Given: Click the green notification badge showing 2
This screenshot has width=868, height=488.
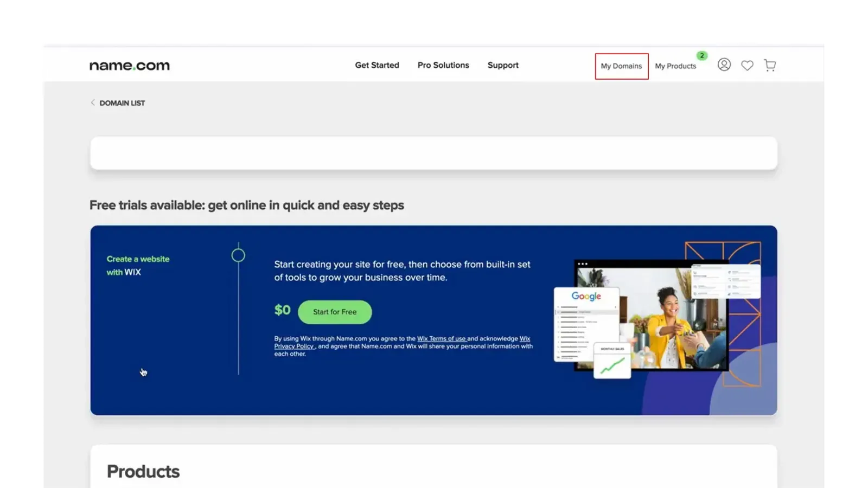Looking at the screenshot, I should (701, 55).
